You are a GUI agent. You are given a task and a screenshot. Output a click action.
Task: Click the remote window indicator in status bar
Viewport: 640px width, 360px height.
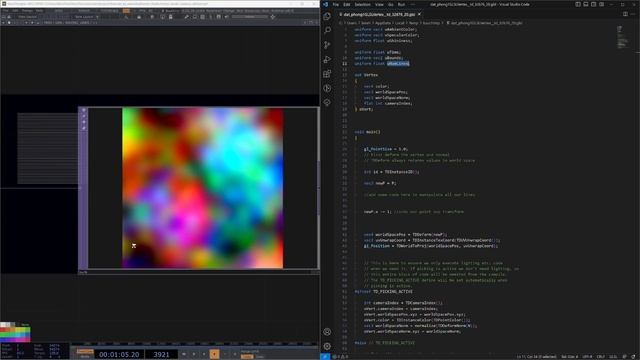(x=325, y=357)
